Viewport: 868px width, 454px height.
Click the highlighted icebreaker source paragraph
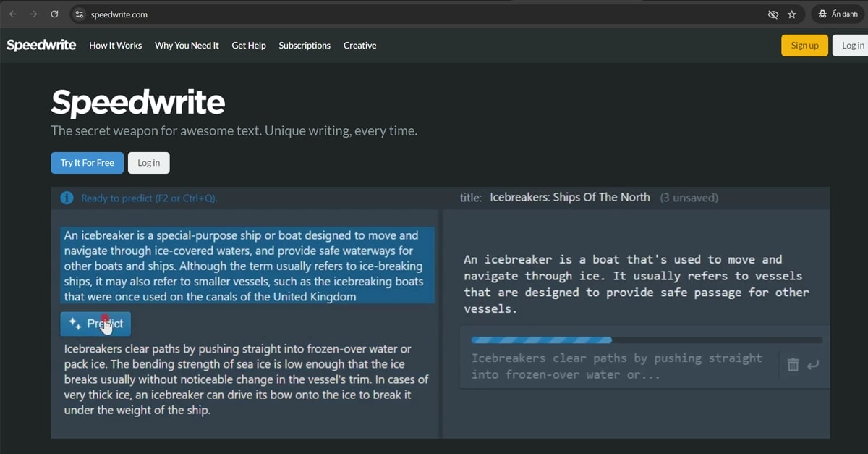tap(246, 266)
